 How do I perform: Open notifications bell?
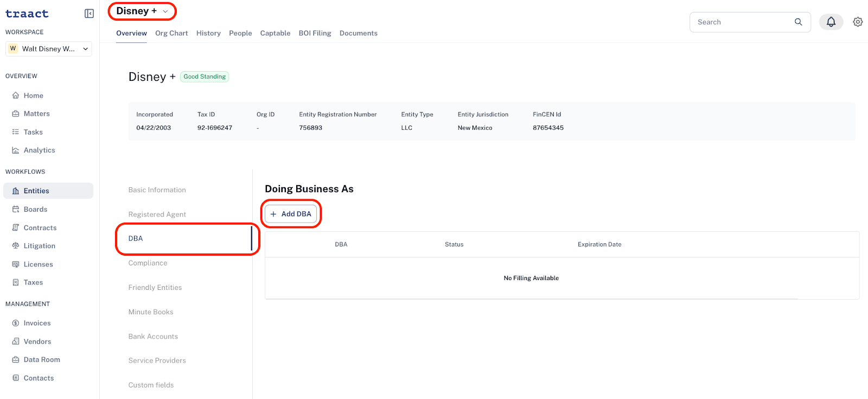831,22
